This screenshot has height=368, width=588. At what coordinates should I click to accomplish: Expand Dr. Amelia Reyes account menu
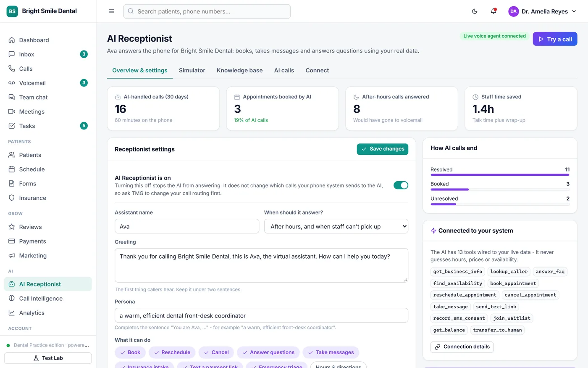(542, 11)
